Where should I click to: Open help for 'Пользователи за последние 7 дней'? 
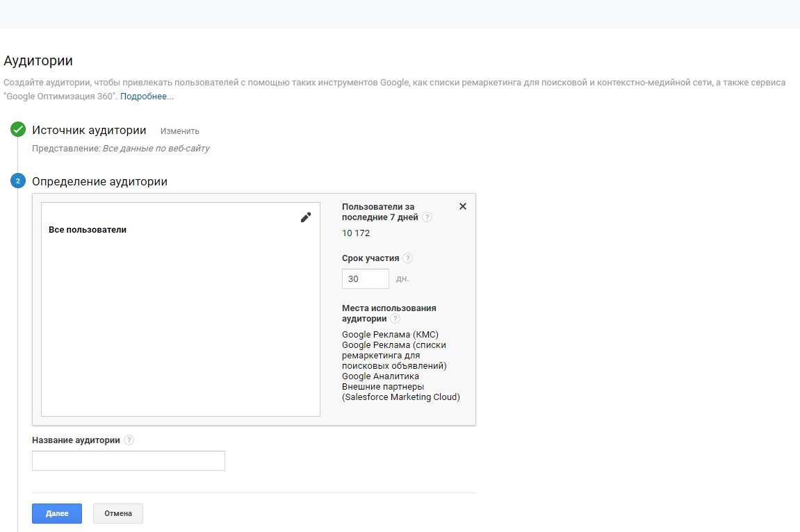point(427,217)
